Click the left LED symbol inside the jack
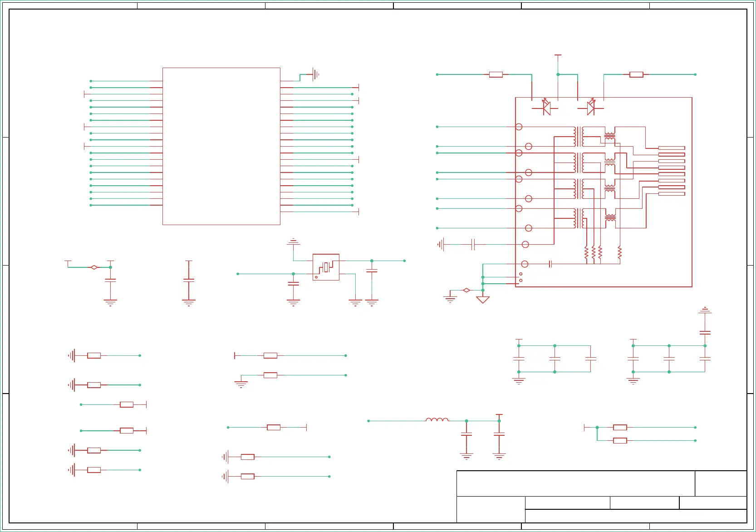 546,108
